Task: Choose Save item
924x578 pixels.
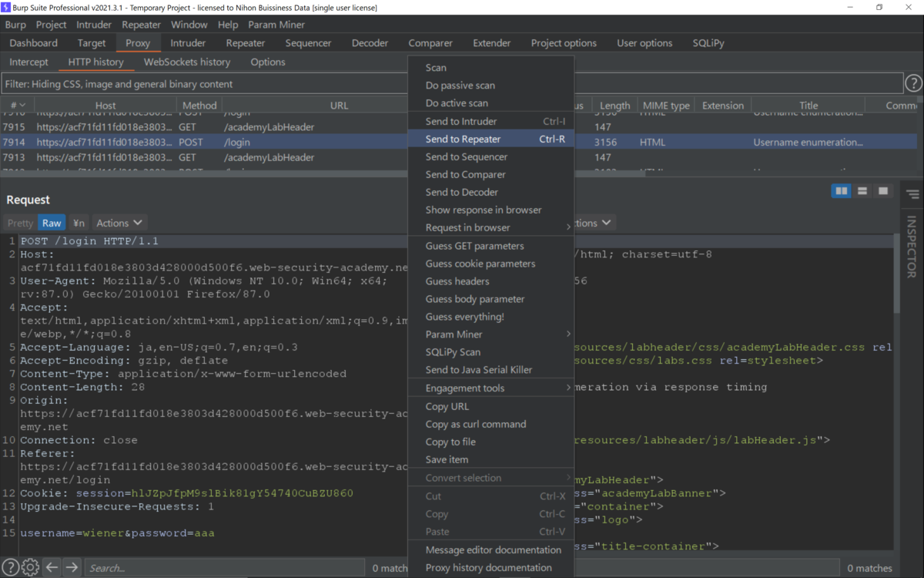Action: [491, 459]
